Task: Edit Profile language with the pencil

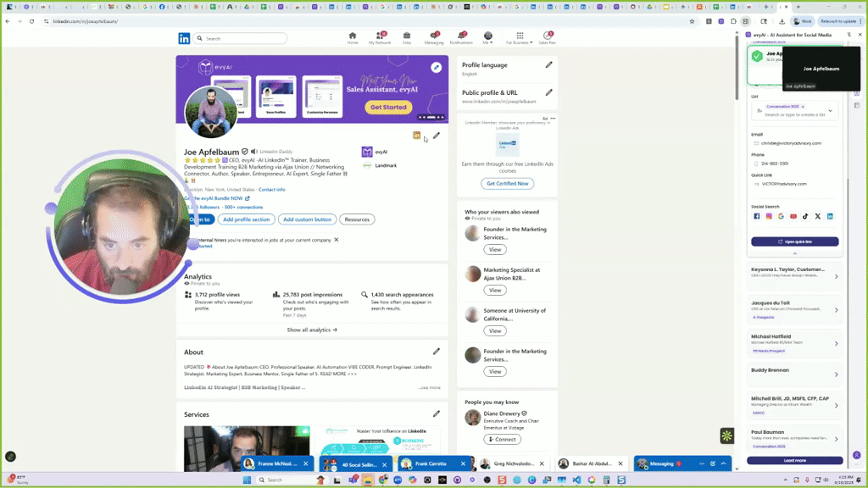Action: [548, 64]
